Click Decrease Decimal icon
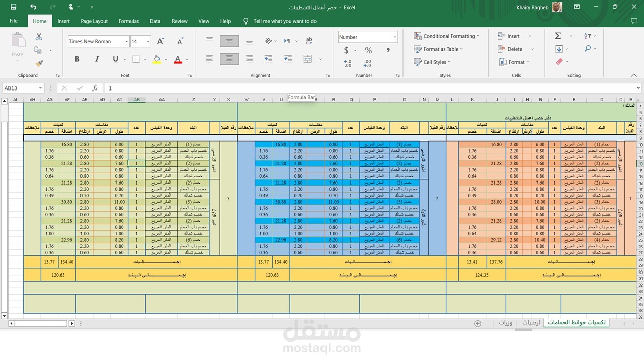This screenshot has height=362, width=644. 367,63
